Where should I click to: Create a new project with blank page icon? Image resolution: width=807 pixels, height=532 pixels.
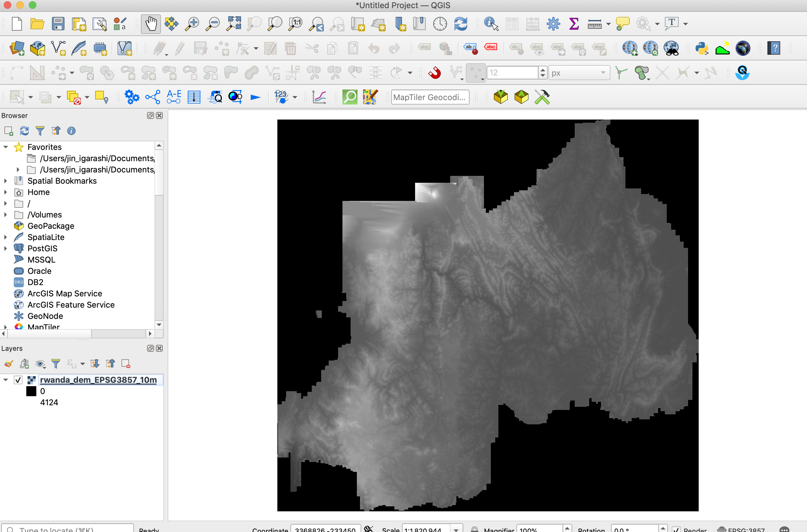[17, 23]
